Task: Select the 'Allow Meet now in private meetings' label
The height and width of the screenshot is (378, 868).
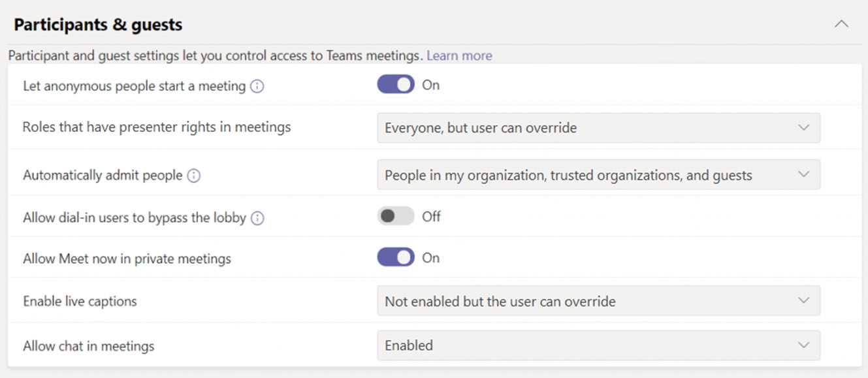Action: click(127, 259)
